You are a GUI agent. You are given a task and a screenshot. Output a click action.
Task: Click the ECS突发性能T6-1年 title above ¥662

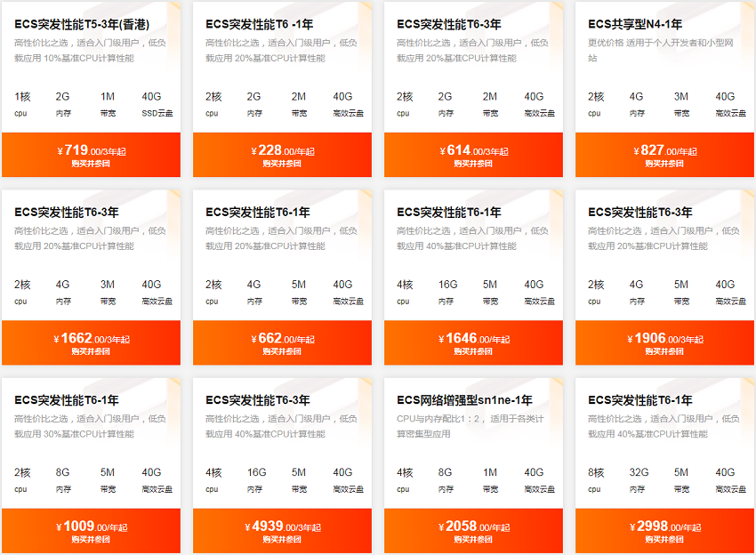(258, 213)
